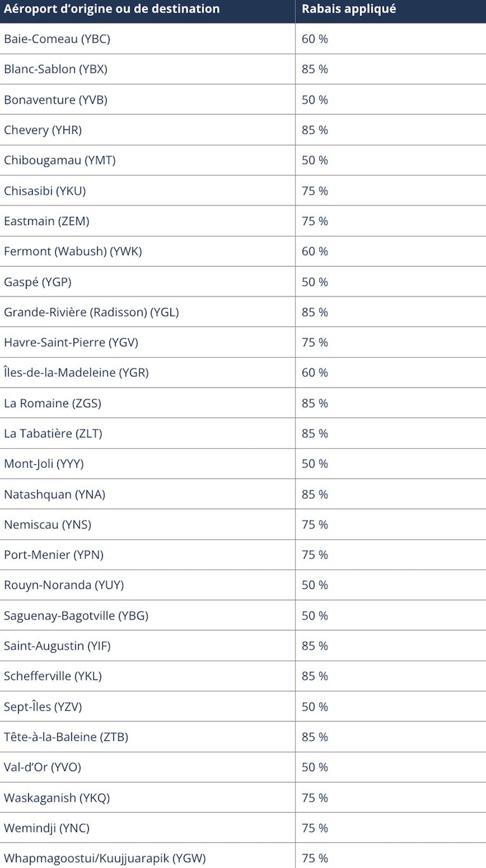The width and height of the screenshot is (486, 868).
Task: Select the Tête-à-la-Baleine (ZTB) row
Action: pyautogui.click(x=243, y=737)
